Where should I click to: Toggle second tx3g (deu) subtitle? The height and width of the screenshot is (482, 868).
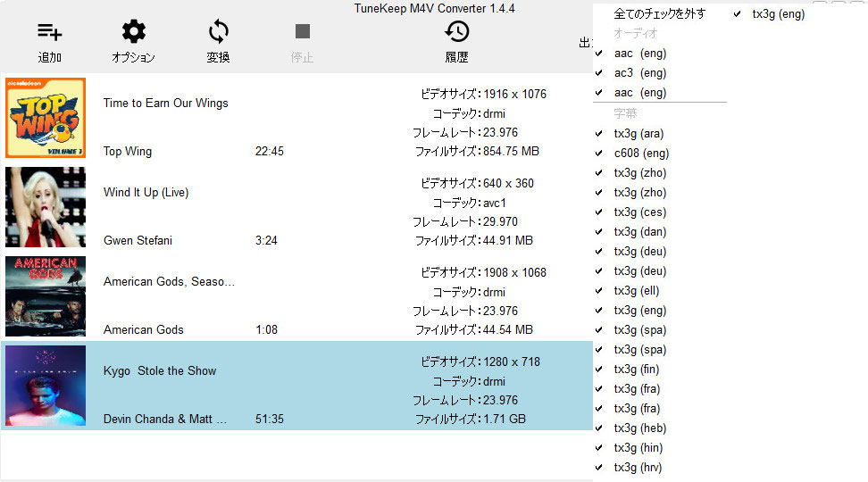pos(639,271)
